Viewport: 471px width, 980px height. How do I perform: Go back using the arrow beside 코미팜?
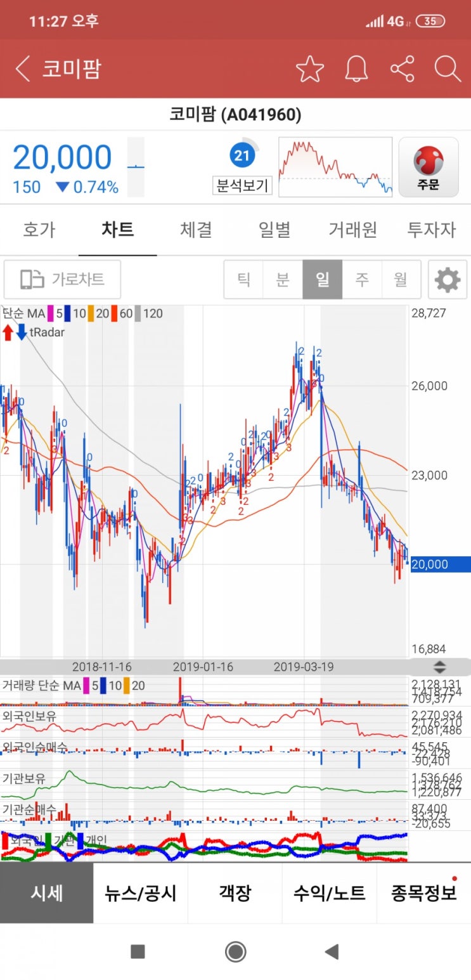pyautogui.click(x=23, y=69)
